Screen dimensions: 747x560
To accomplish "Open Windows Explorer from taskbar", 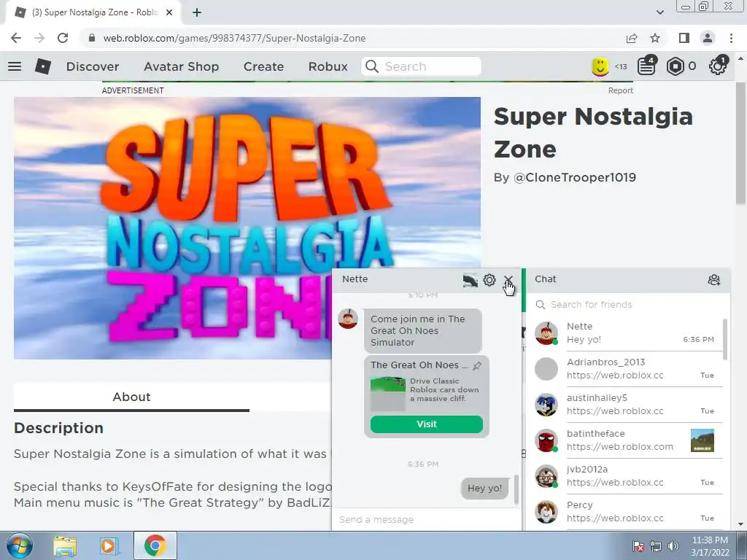I will pos(65,545).
